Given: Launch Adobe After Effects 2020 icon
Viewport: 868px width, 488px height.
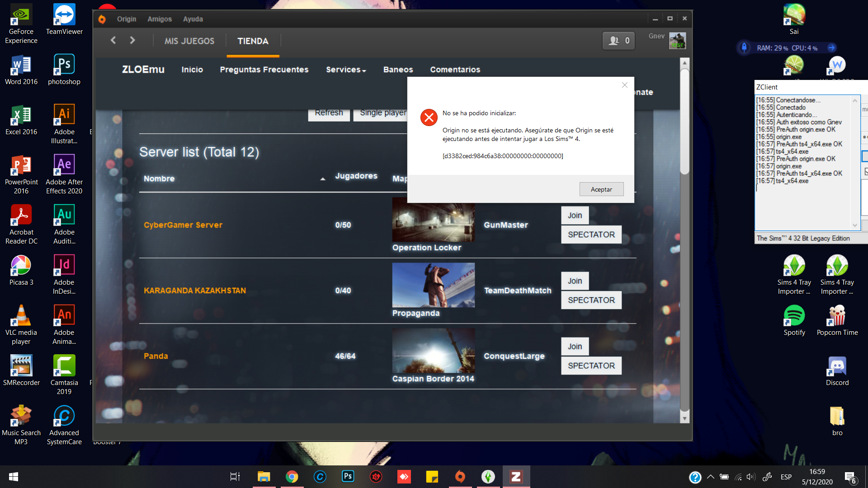Looking at the screenshot, I should [x=64, y=174].
